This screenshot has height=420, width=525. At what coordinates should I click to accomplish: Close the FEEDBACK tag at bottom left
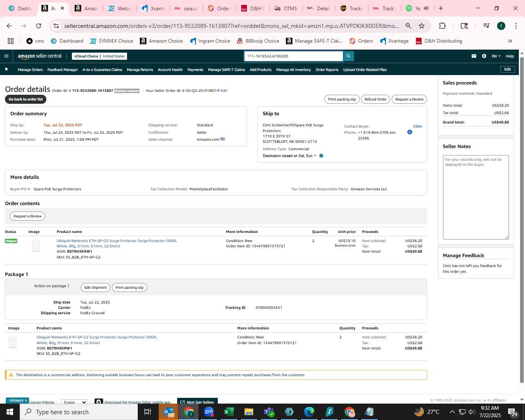(x=26, y=401)
